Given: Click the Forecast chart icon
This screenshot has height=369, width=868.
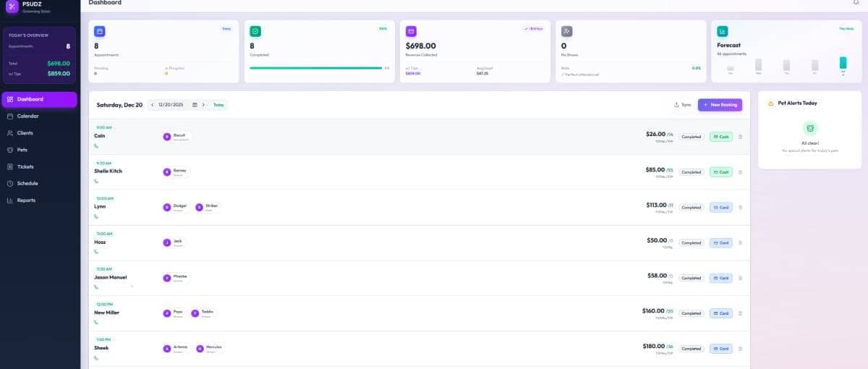Looking at the screenshot, I should tap(722, 32).
